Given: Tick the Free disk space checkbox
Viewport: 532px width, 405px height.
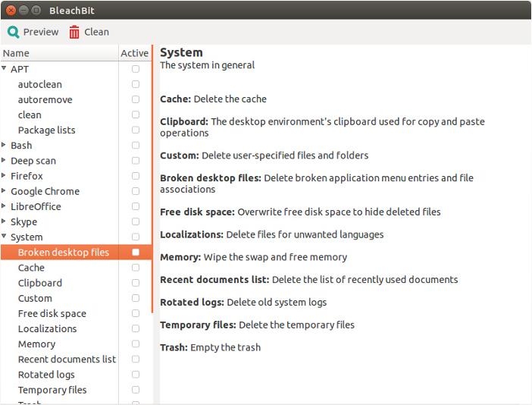Looking at the screenshot, I should coord(136,313).
